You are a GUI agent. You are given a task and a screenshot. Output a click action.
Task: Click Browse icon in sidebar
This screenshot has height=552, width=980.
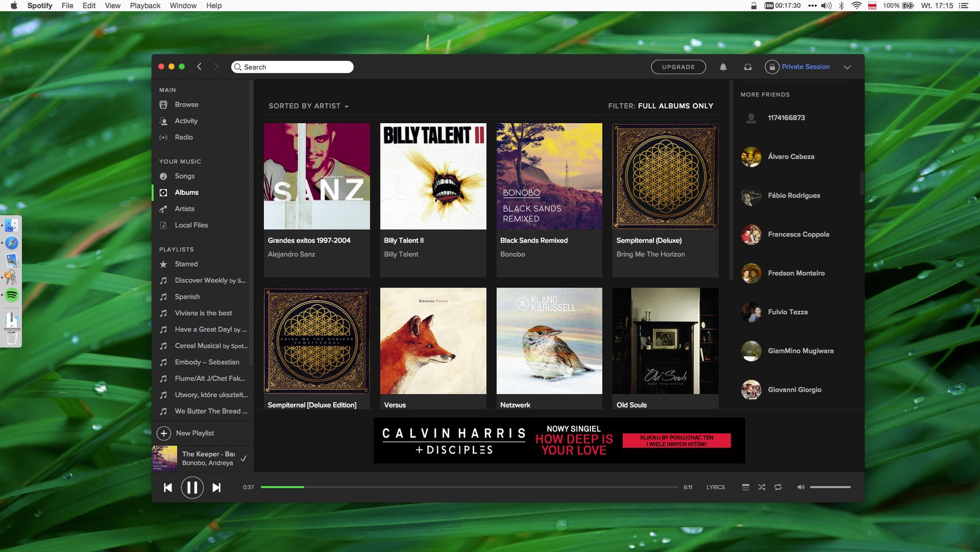coord(164,105)
